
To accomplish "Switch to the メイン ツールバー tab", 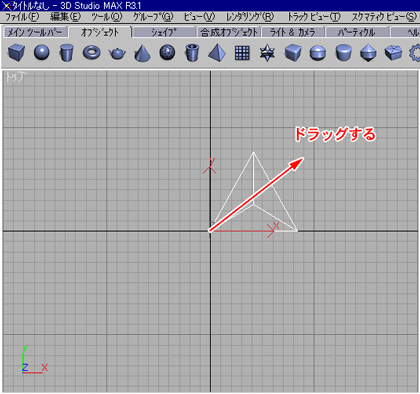I will coord(35,32).
